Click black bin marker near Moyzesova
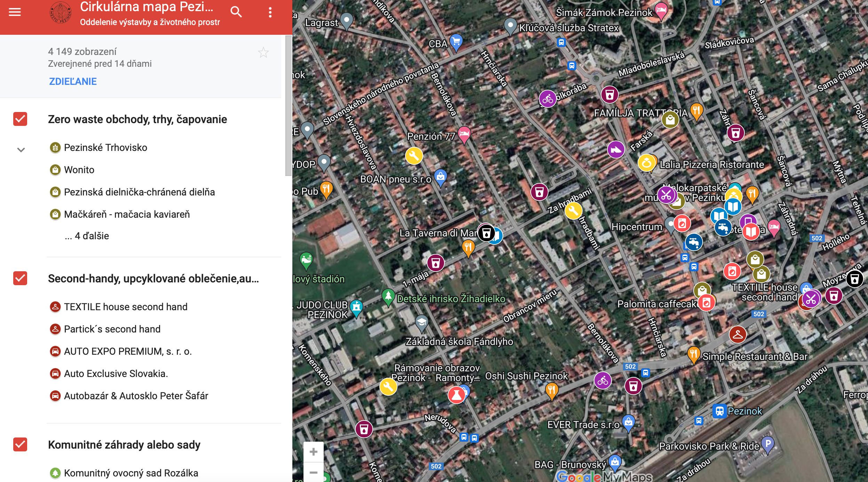 coord(854,279)
